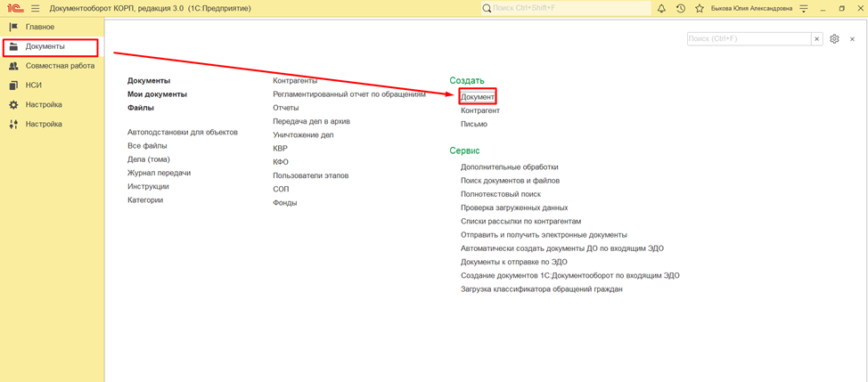Open favorites star icon
Viewport: 868px width, 382px height.
coord(700,8)
